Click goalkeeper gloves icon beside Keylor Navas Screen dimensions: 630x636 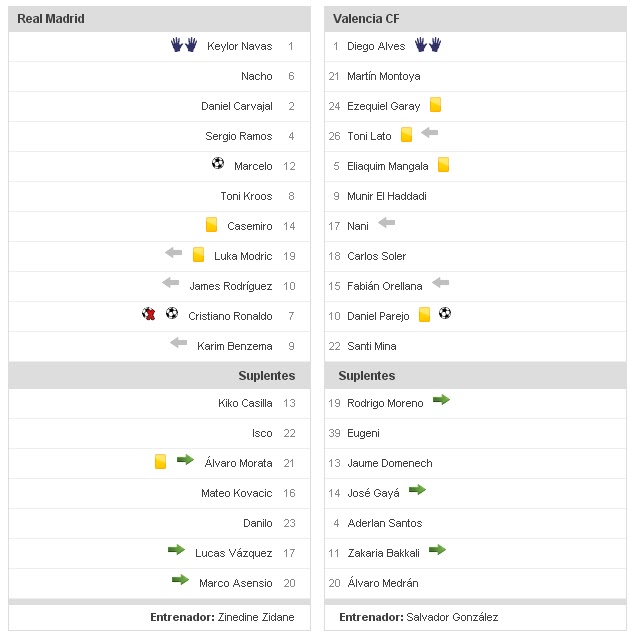(x=184, y=45)
